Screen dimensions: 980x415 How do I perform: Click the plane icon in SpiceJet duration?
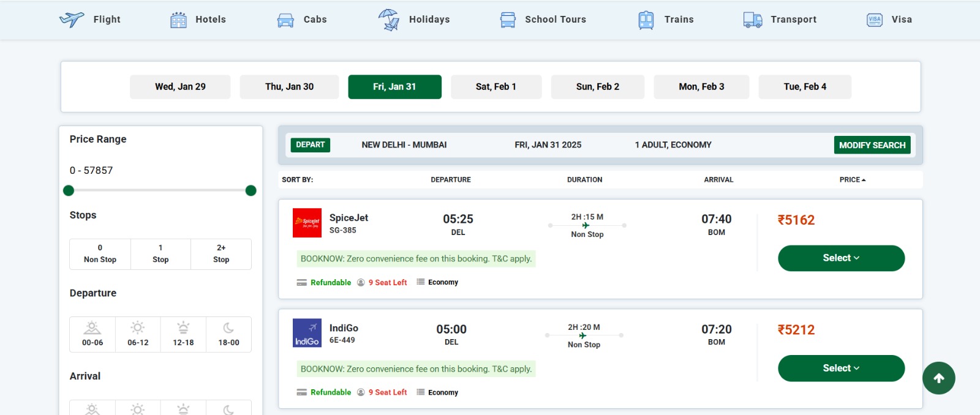point(586,225)
